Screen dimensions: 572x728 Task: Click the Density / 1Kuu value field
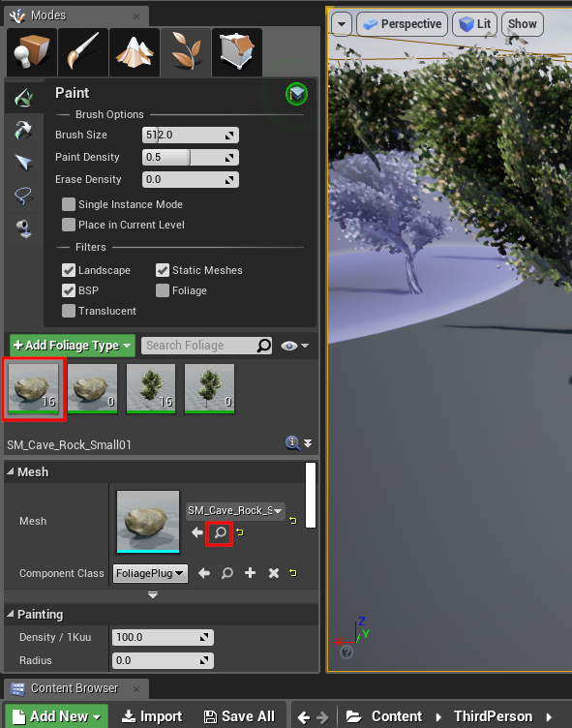pos(163,637)
